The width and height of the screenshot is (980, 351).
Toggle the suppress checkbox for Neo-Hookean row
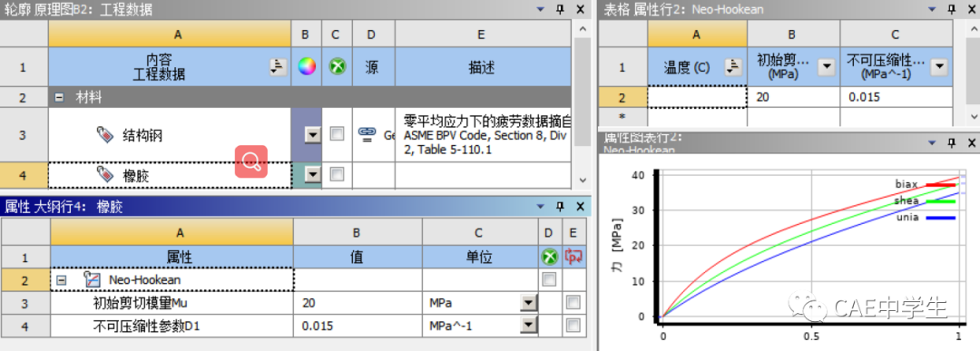pos(549,279)
